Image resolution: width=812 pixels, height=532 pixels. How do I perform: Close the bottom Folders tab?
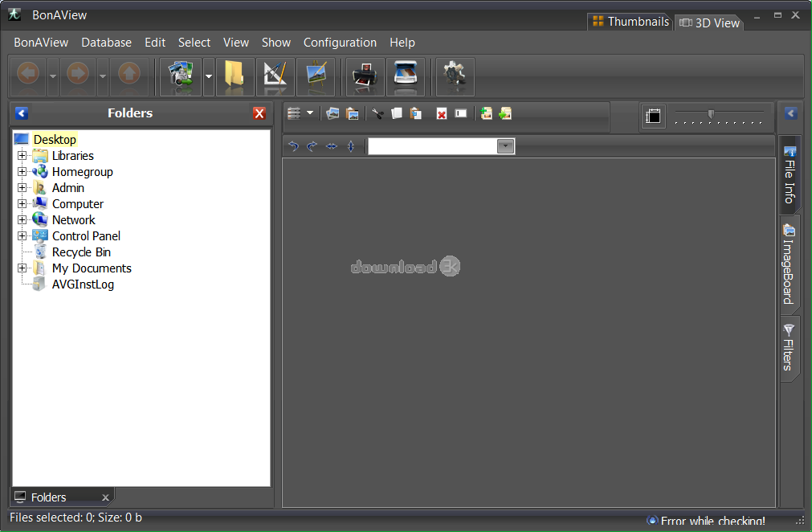[x=105, y=497]
